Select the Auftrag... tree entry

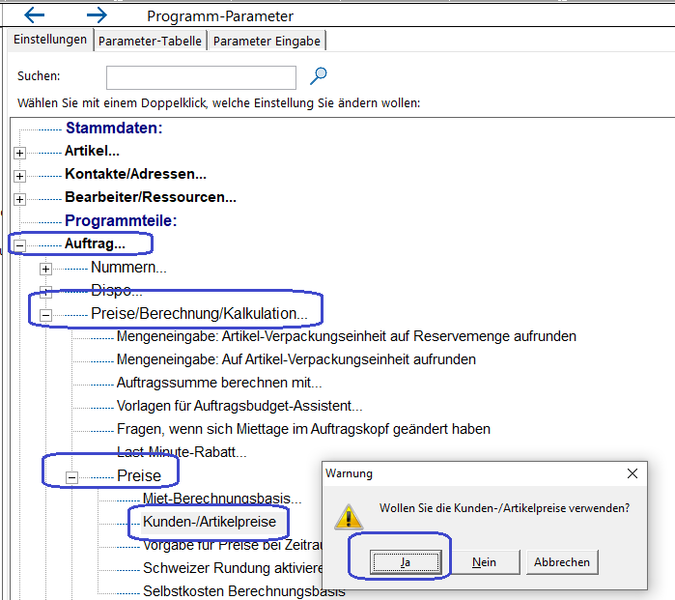click(x=95, y=244)
